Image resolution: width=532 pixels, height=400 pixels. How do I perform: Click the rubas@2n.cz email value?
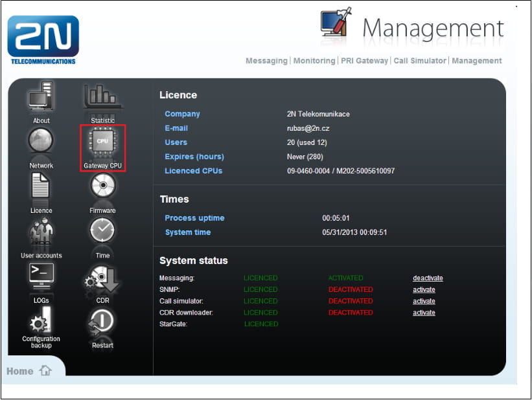coord(308,128)
